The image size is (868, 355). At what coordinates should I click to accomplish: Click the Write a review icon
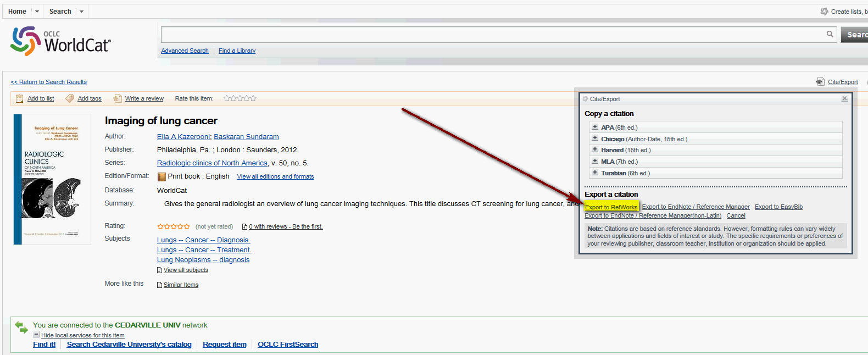pos(118,98)
